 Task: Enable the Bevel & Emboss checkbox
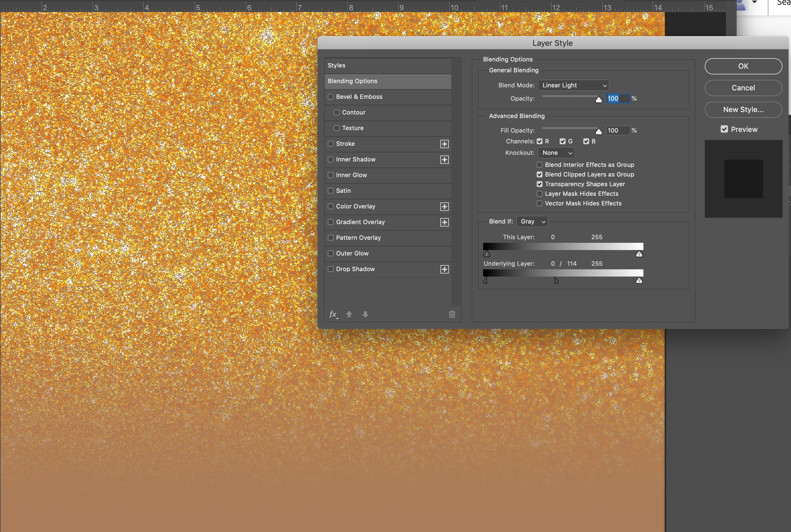pos(331,97)
